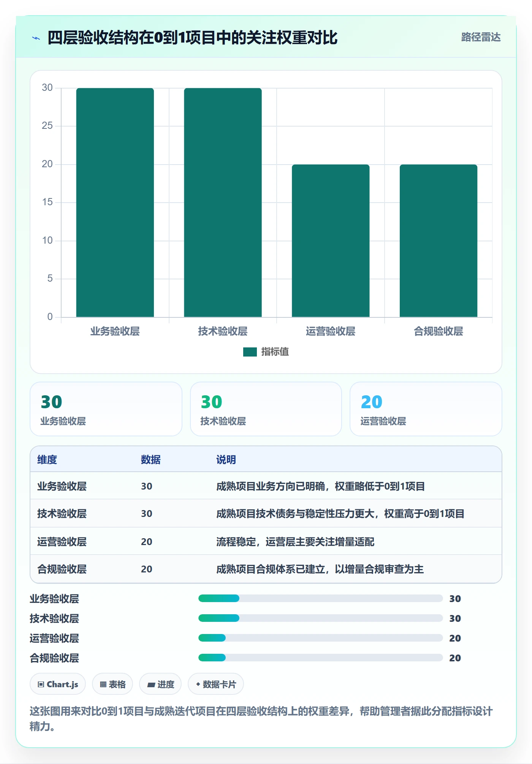Select the 运营验收层 table row cell

coord(62,542)
